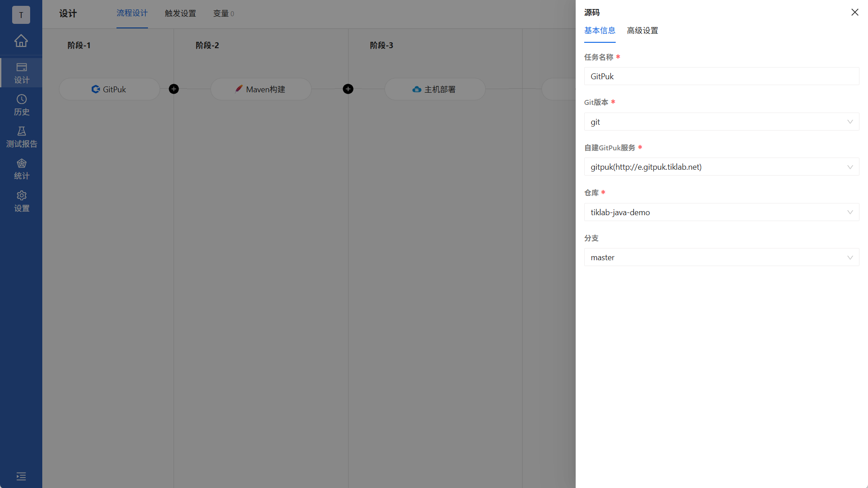Switch to the 高级设置 tab
The height and width of the screenshot is (488, 868).
click(642, 31)
